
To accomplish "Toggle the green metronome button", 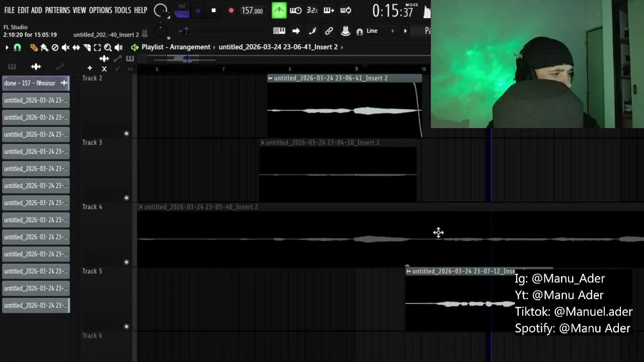I will point(279,10).
